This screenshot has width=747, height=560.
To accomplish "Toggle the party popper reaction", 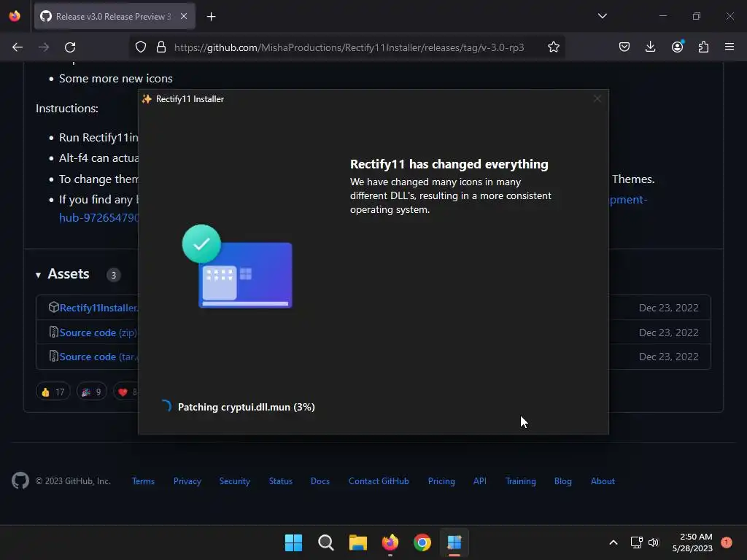I will point(91,392).
